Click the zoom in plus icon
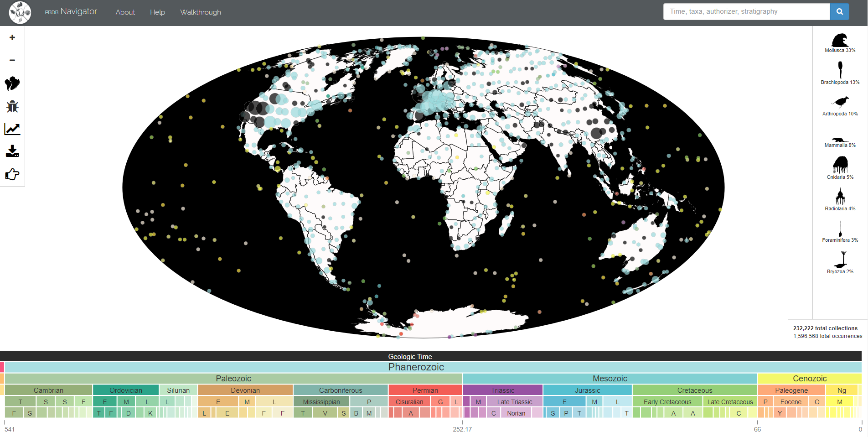Viewport: 868px width, 437px height. 12,38
